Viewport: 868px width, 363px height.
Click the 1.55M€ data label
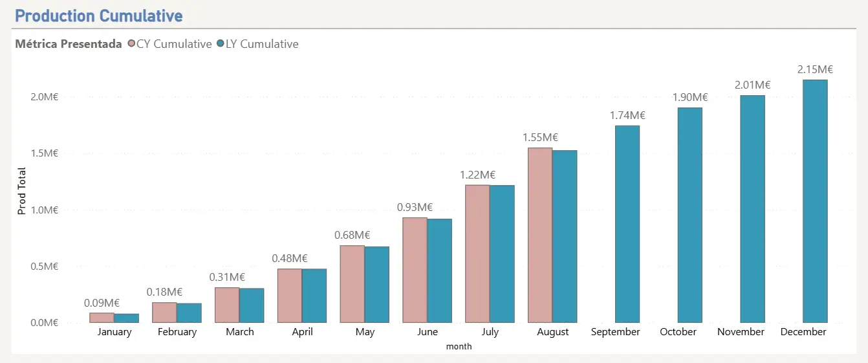click(x=540, y=137)
